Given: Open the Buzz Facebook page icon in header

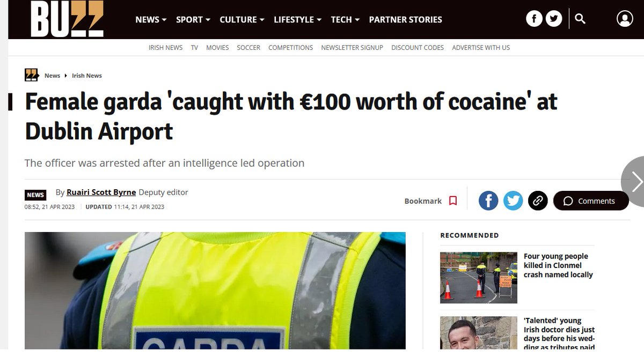Looking at the screenshot, I should click(534, 19).
